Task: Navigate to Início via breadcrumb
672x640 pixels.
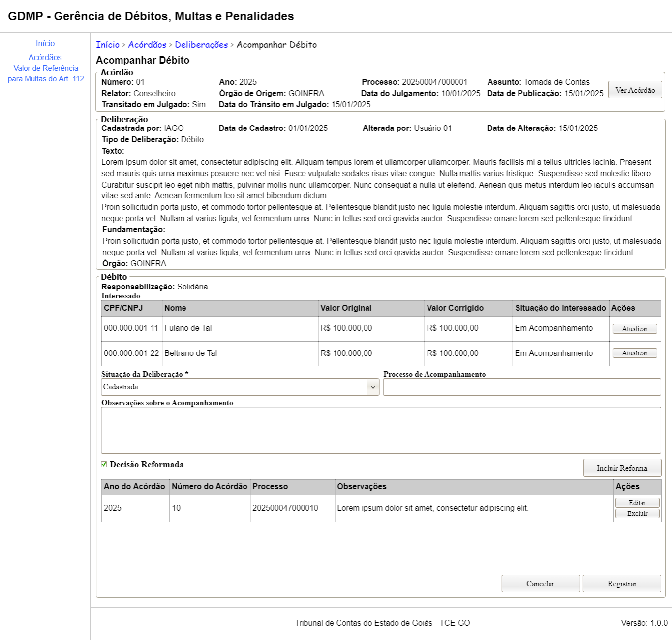Action: click(x=108, y=45)
